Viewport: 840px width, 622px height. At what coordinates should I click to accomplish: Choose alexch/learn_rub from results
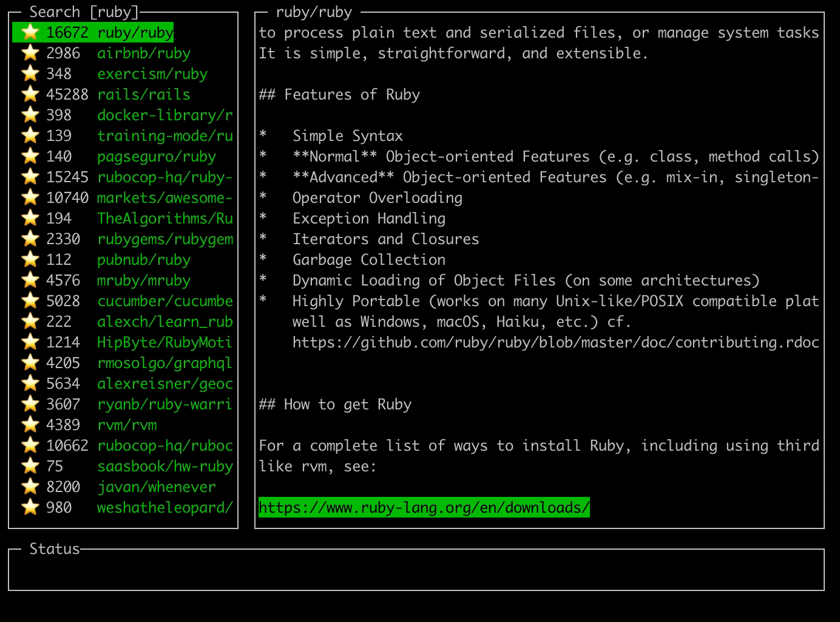[165, 321]
